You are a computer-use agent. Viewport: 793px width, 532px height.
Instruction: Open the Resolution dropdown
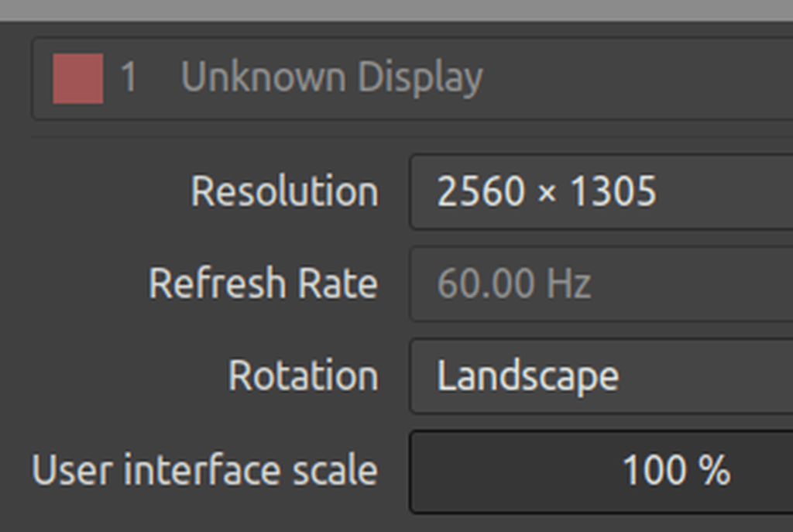pyautogui.click(x=601, y=191)
